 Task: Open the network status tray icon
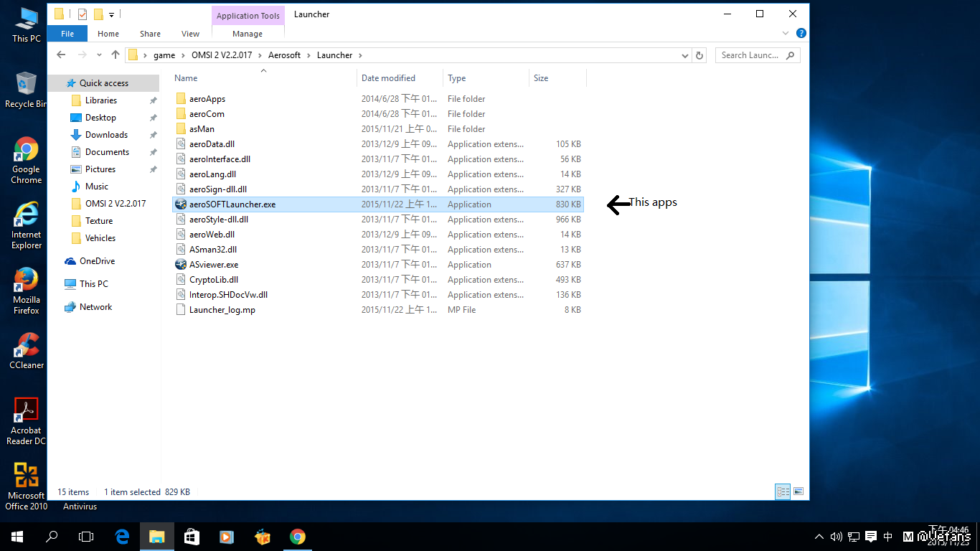click(x=853, y=537)
